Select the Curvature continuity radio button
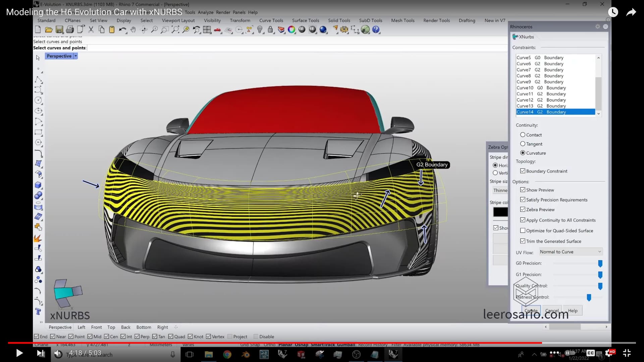 523,153
